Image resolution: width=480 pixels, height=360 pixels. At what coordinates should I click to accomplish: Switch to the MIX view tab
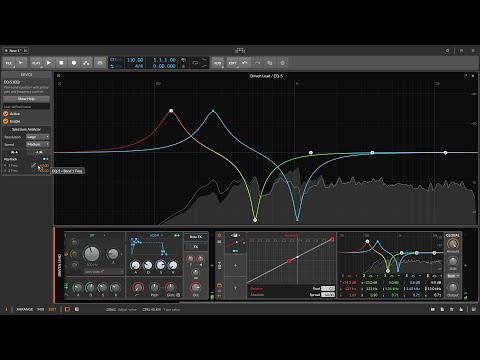(40, 309)
